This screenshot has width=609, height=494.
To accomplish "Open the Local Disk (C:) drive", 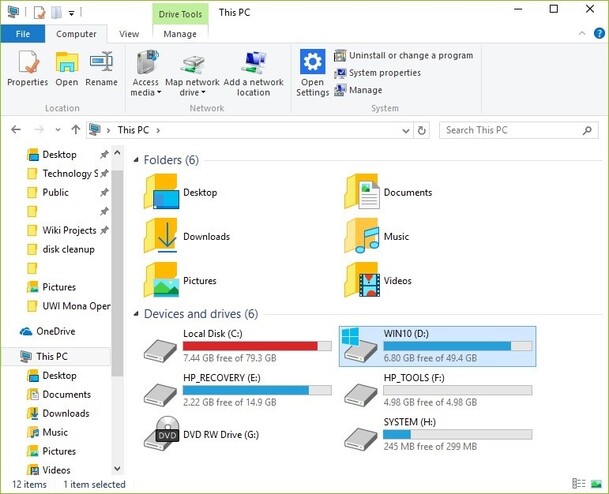I will coord(161,347).
